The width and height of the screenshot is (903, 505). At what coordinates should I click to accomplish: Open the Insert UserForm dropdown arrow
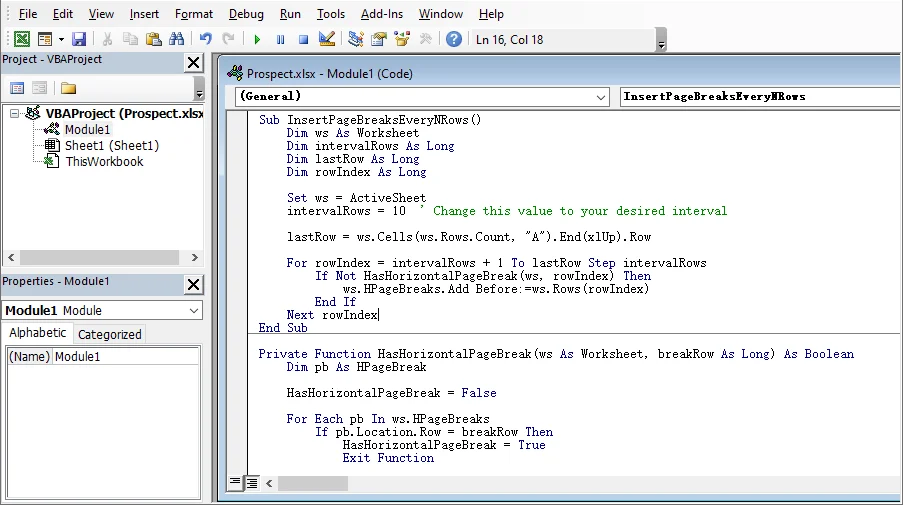(61, 39)
